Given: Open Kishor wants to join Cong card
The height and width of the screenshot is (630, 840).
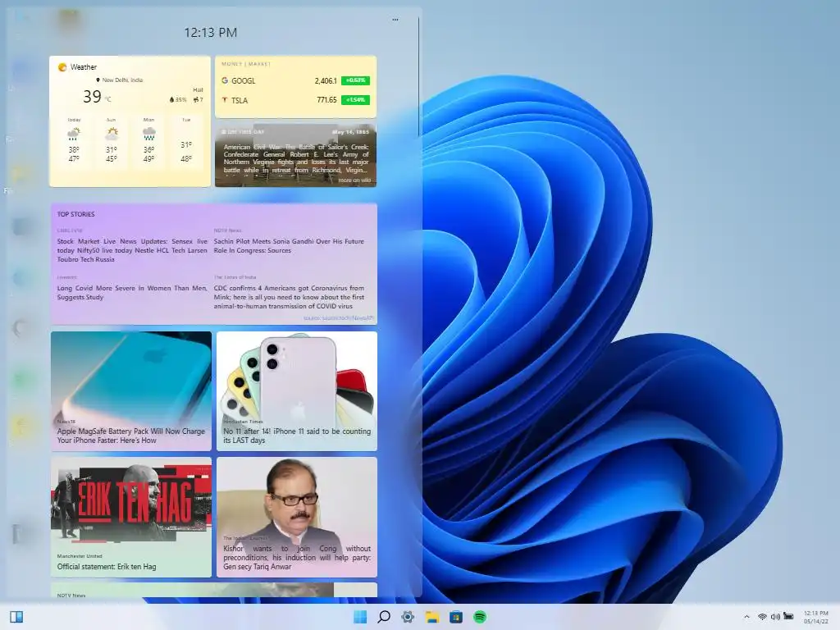Looking at the screenshot, I should 297,517.
